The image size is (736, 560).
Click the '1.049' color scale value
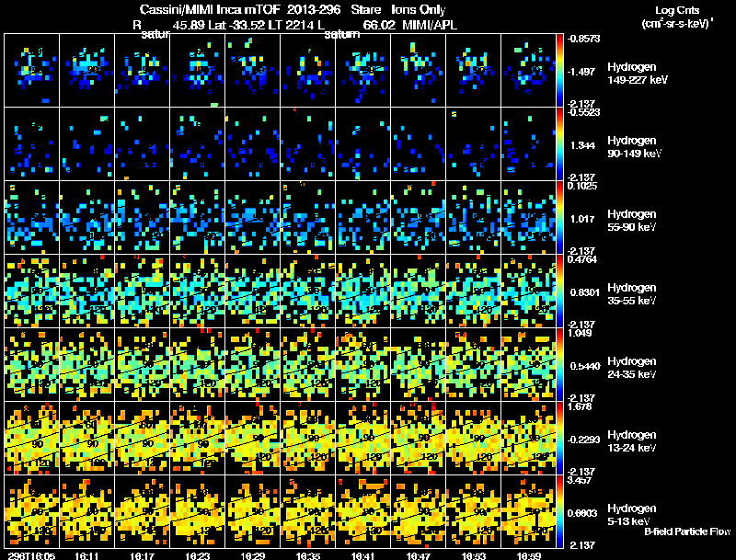(x=580, y=333)
